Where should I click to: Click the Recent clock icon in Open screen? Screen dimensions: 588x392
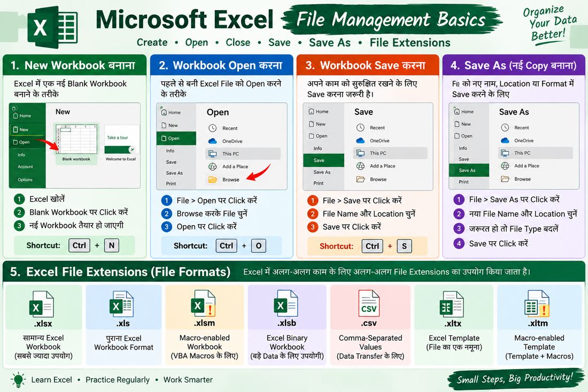(212, 128)
